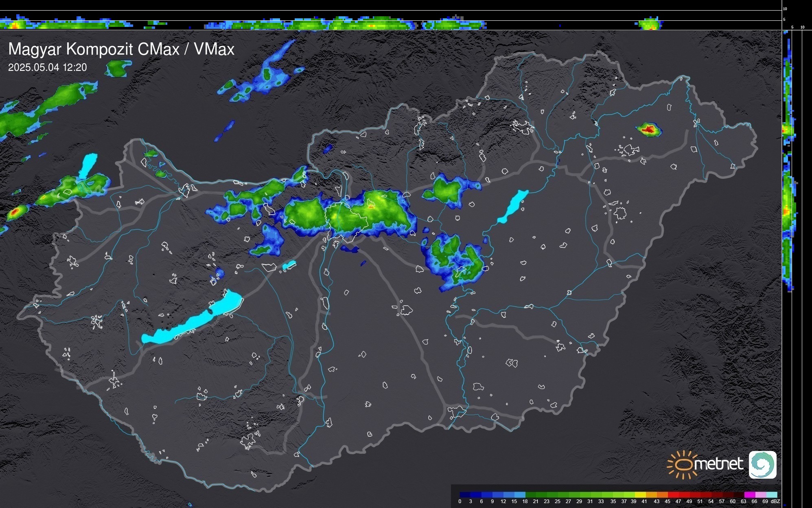This screenshot has height=508, width=812.
Task: Click the small cyan Lake Velence shape
Action: (289, 265)
